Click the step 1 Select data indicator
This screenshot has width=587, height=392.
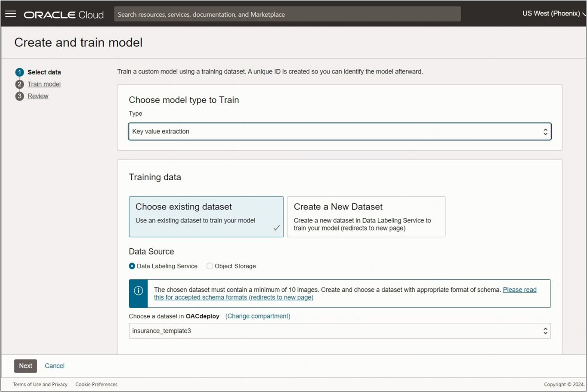[x=19, y=72]
